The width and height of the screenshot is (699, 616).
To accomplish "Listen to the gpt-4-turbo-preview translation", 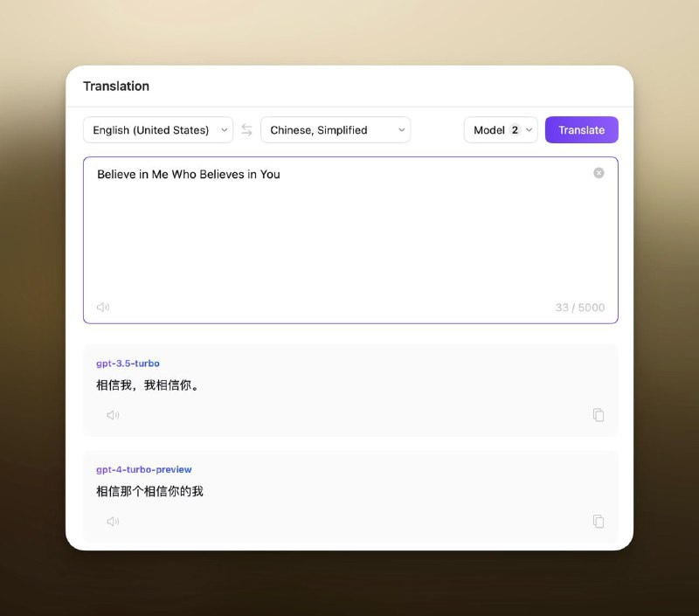I will 113,521.
